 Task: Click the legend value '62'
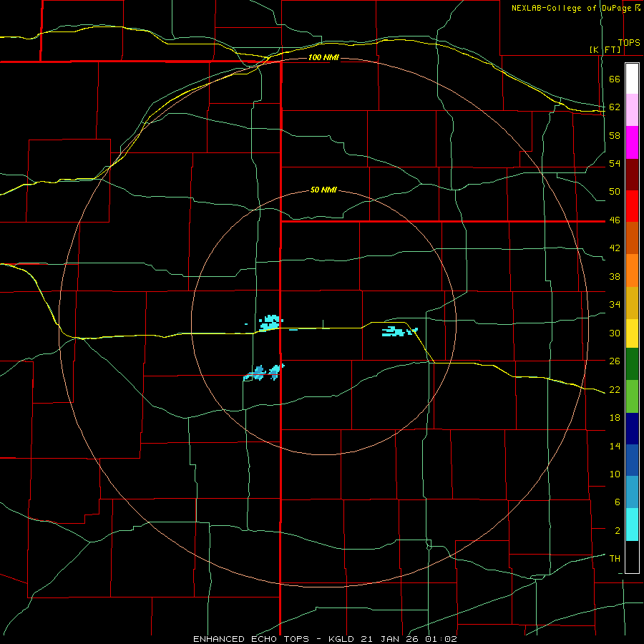(615, 107)
